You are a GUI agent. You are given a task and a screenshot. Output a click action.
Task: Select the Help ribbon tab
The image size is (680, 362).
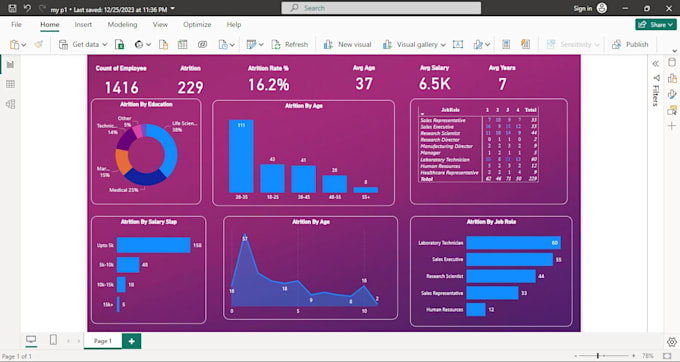(x=234, y=25)
